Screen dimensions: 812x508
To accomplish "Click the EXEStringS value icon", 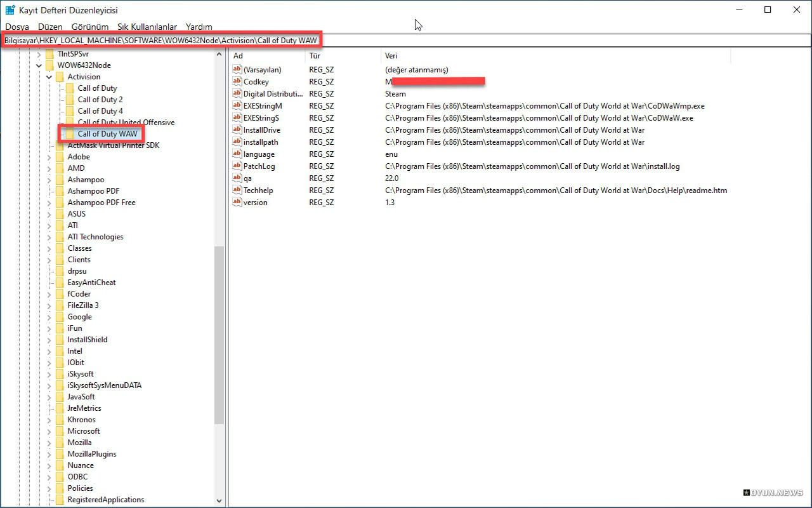I will point(237,117).
